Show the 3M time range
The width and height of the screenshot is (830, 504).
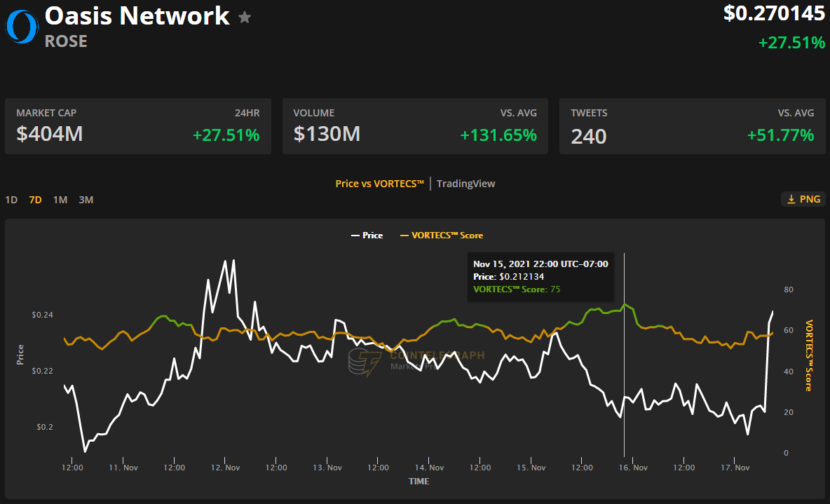point(86,200)
